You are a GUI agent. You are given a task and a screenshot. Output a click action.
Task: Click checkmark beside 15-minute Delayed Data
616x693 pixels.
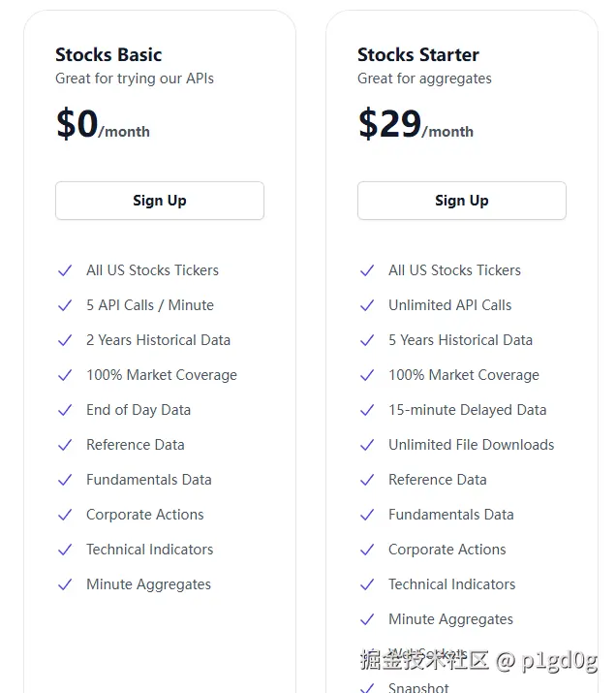[x=367, y=410]
